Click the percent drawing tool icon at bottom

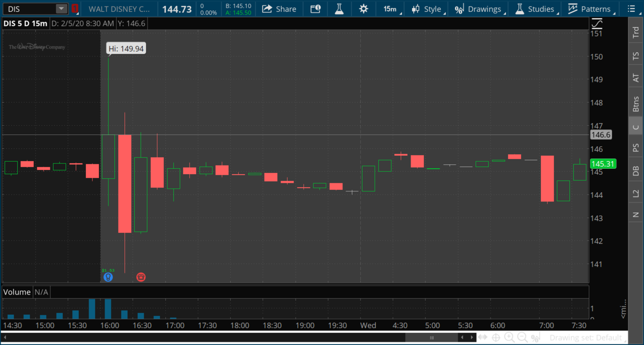click(535, 337)
